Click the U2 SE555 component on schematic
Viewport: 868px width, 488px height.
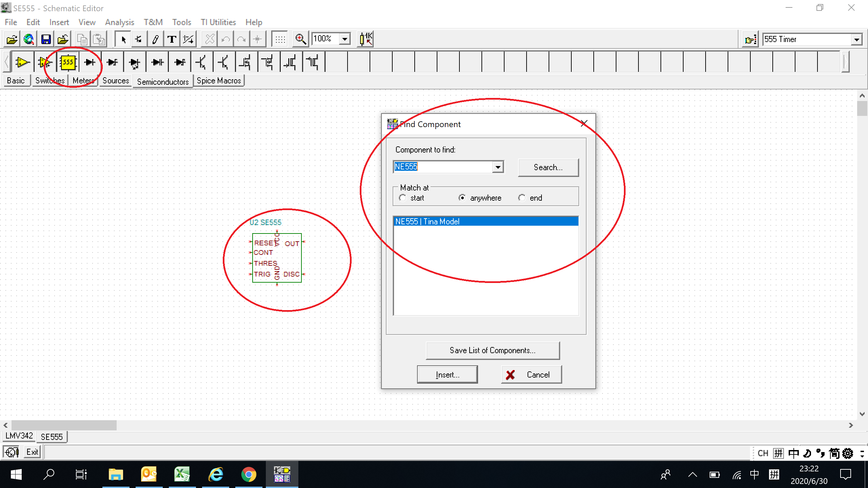(277, 258)
